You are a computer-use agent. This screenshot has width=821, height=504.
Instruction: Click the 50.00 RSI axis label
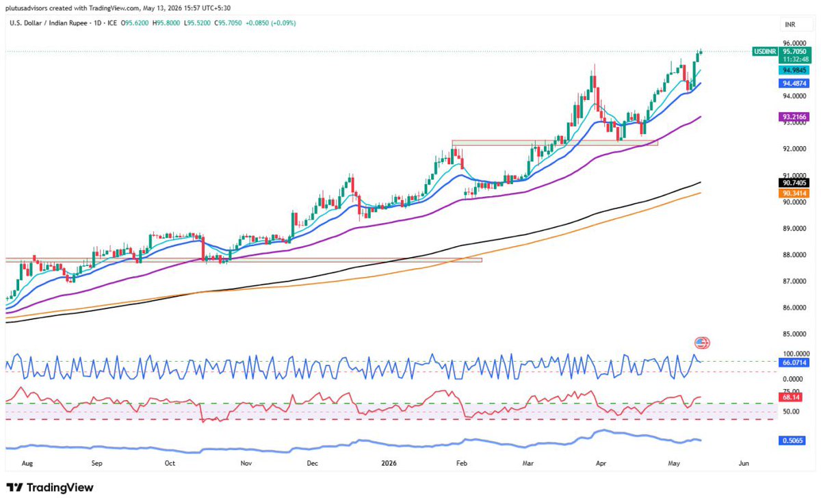[x=790, y=412]
